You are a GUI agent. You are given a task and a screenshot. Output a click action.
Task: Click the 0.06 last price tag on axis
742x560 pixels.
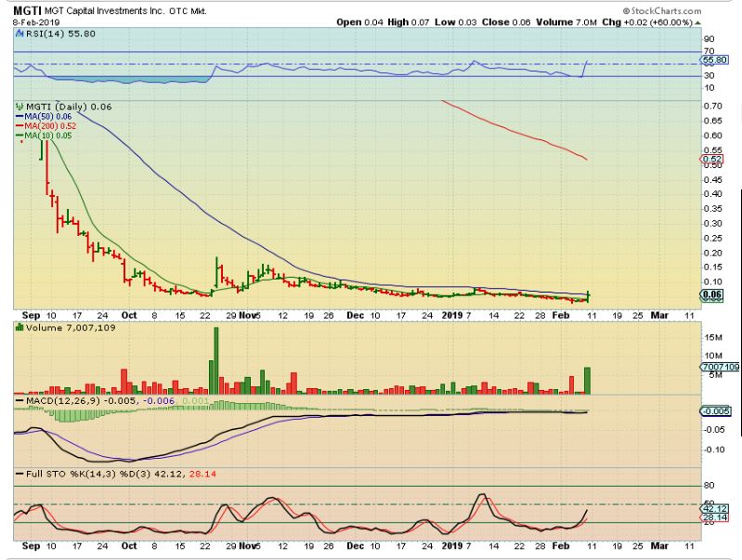pyautogui.click(x=711, y=295)
